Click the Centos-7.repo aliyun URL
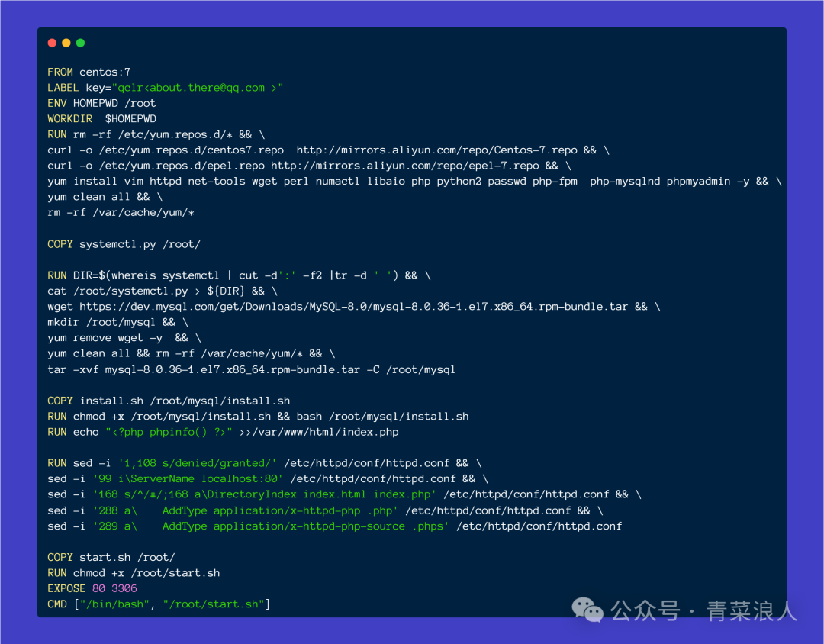This screenshot has width=824, height=644. pos(436,150)
